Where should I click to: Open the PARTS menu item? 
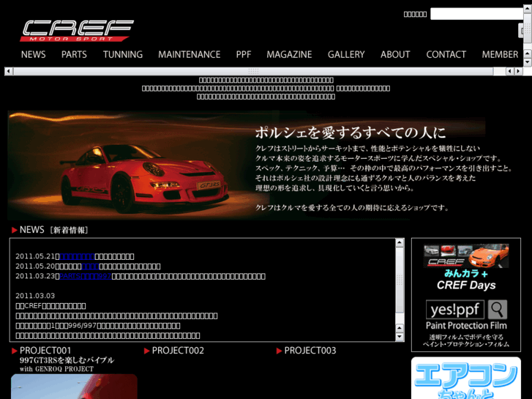tap(74, 54)
